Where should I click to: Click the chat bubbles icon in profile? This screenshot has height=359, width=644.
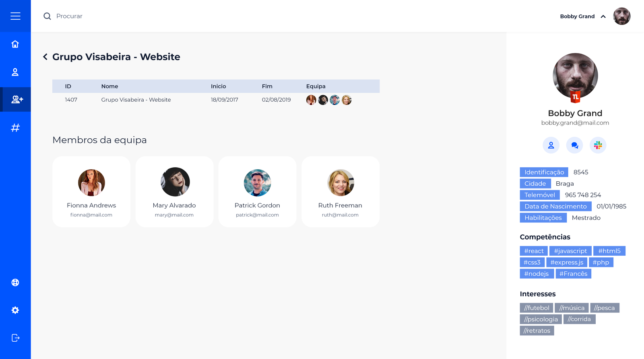(574, 145)
